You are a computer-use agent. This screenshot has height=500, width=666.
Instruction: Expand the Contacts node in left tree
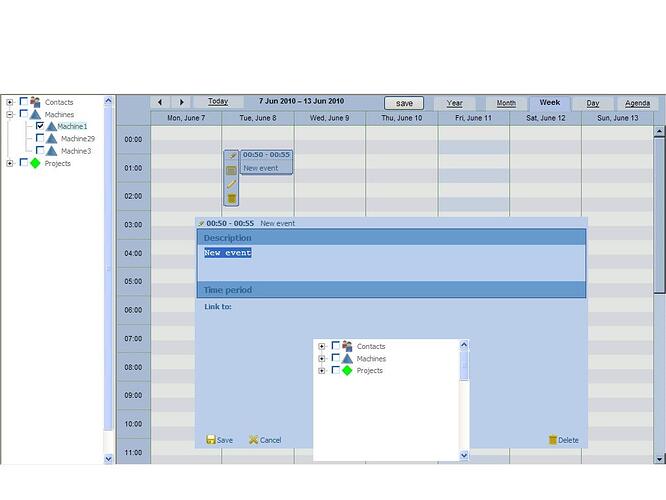10,102
